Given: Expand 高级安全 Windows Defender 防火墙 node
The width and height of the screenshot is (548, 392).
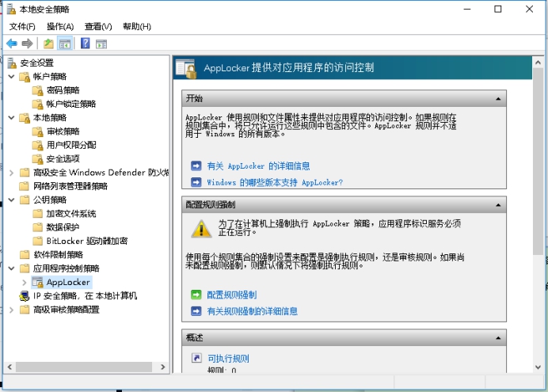Looking at the screenshot, I should click(11, 173).
